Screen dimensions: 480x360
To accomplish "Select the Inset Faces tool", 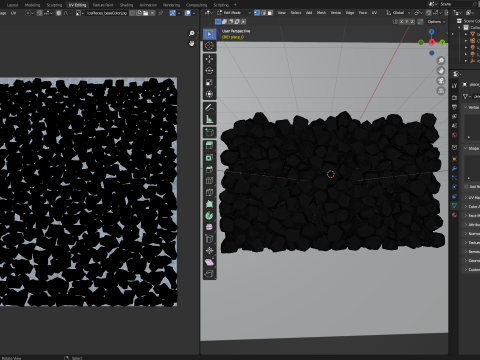I will point(209,157).
